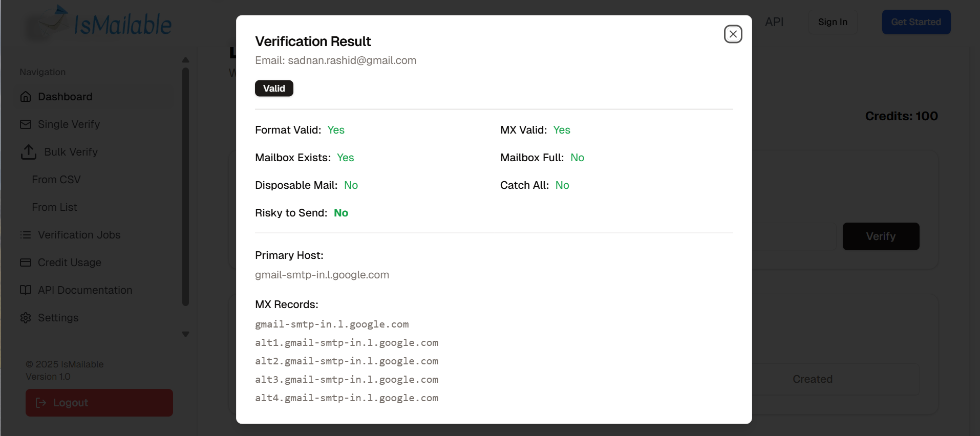Click the Format Valid Yes value
Viewport: 980px width, 436px height.
(x=336, y=130)
